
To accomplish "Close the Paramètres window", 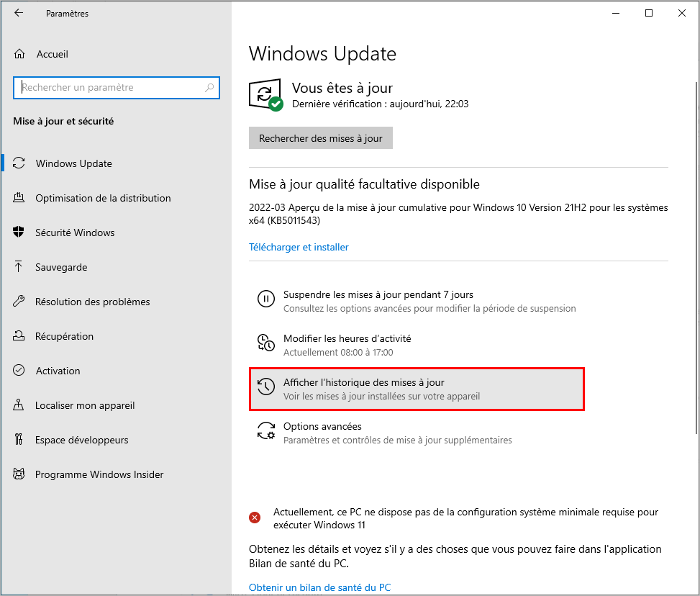I will [x=682, y=13].
